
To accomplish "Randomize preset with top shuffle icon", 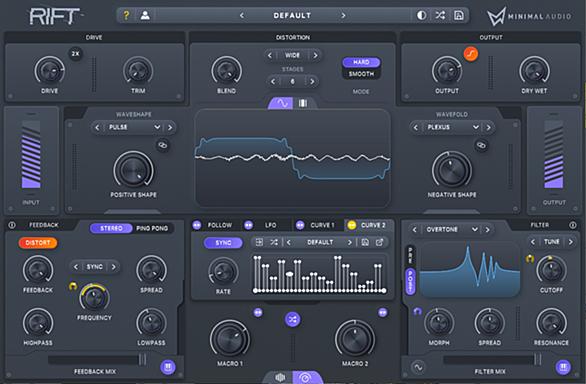I will pos(440,15).
